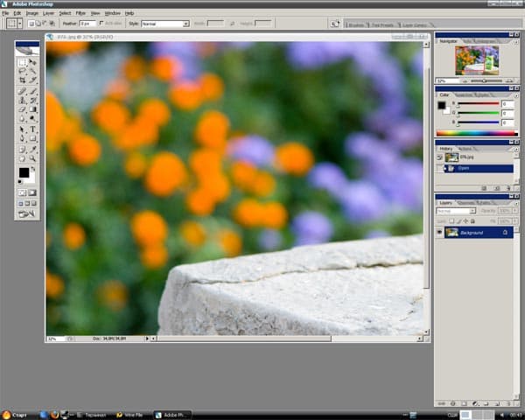Click Jump to ImageReady icon
Screen dimensions: 525x420
(27, 213)
